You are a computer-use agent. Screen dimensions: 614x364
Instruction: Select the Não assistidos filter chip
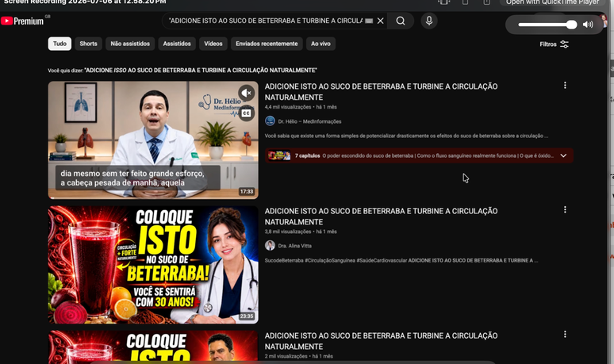130,44
